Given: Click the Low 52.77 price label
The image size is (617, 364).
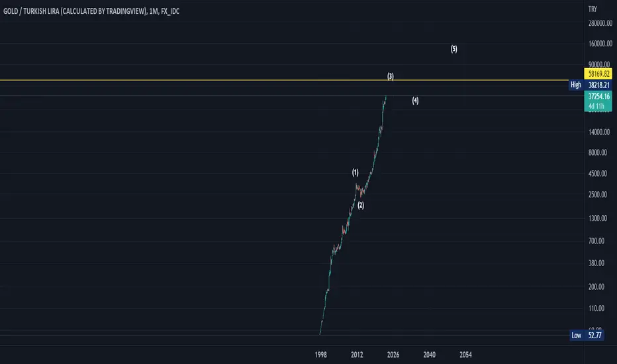Looking at the screenshot, I should click(x=587, y=336).
